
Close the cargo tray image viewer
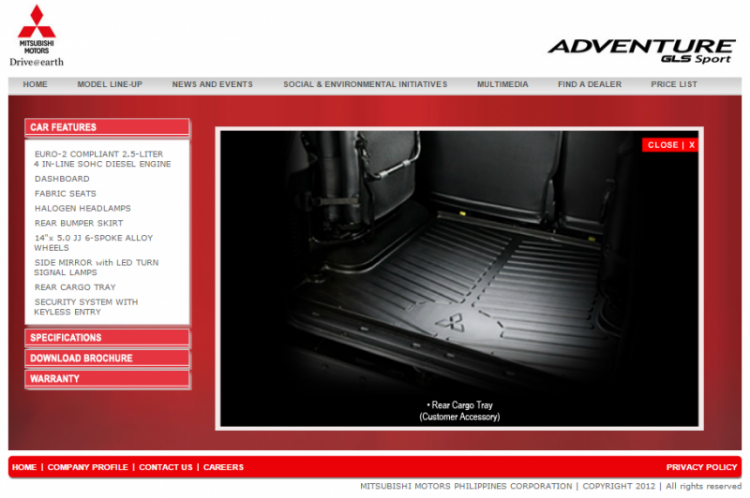(670, 145)
